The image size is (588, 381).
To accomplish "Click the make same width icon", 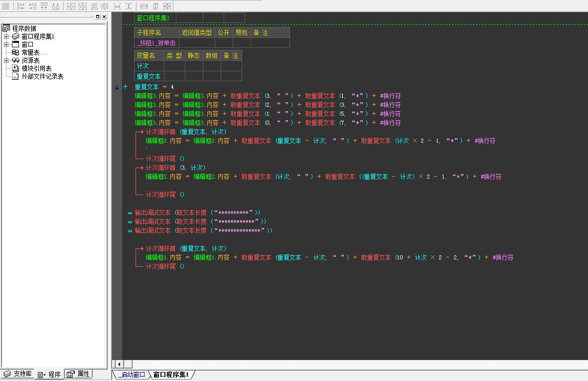I will [144, 6].
